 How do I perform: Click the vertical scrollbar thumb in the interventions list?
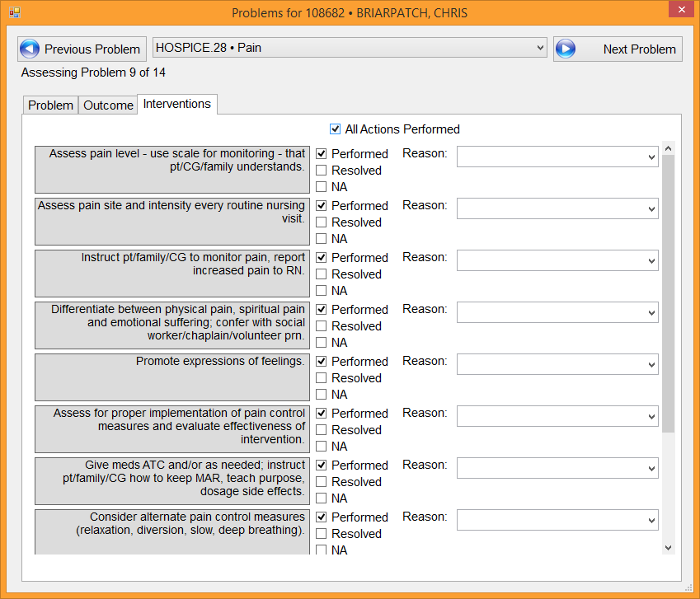pyautogui.click(x=668, y=292)
